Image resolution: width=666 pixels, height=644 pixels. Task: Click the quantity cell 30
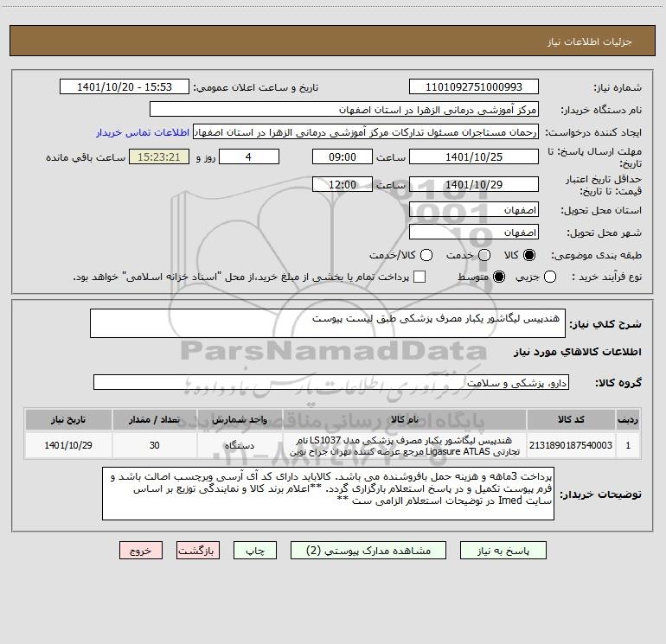click(x=154, y=445)
